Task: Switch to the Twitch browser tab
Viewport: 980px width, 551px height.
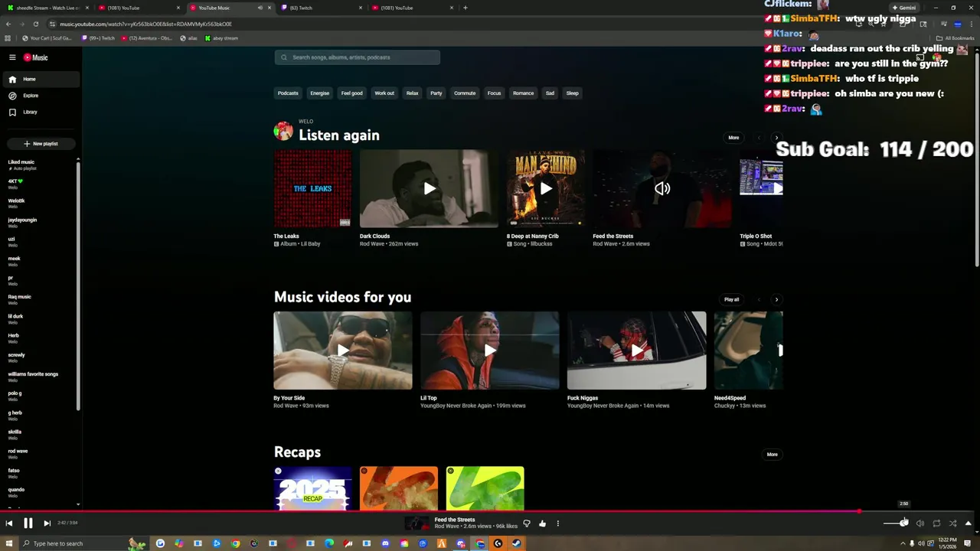Action: click(322, 8)
